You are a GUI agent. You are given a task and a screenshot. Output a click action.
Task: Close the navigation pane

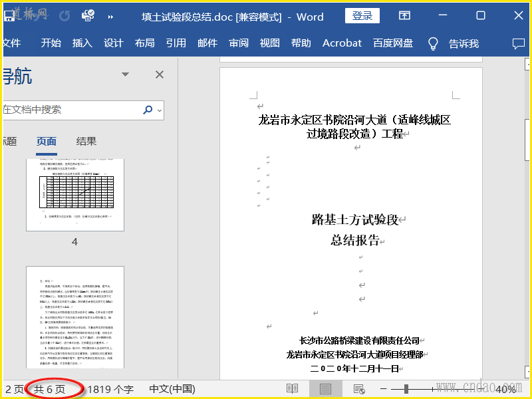pos(160,74)
